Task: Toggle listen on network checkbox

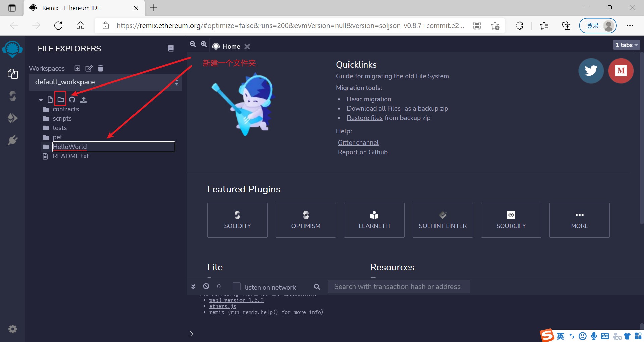Action: 237,286
